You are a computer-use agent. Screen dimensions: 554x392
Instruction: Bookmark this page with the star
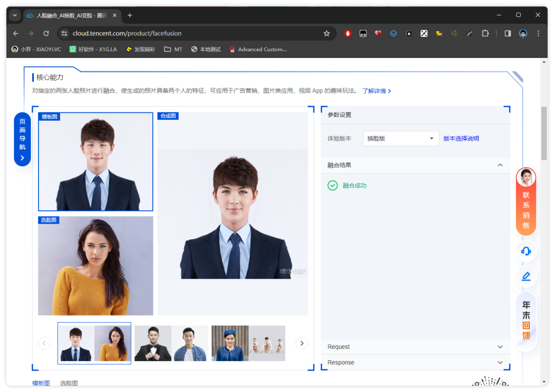pyautogui.click(x=326, y=33)
